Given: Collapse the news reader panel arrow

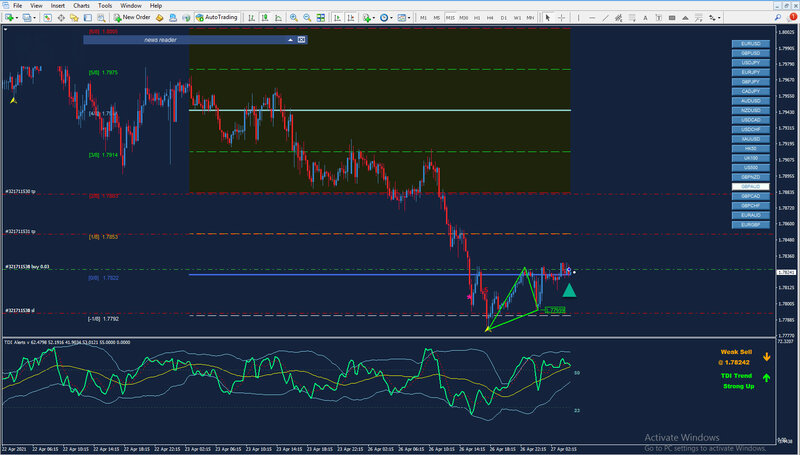Looking at the screenshot, I should (x=290, y=40).
